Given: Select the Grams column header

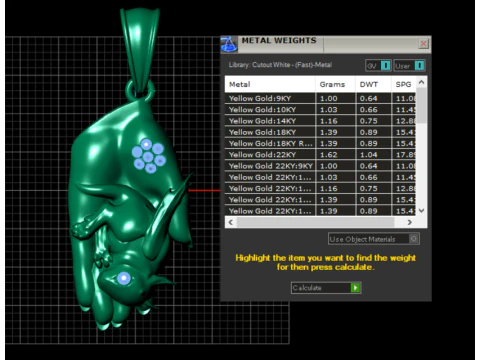Looking at the screenshot, I should [x=335, y=84].
